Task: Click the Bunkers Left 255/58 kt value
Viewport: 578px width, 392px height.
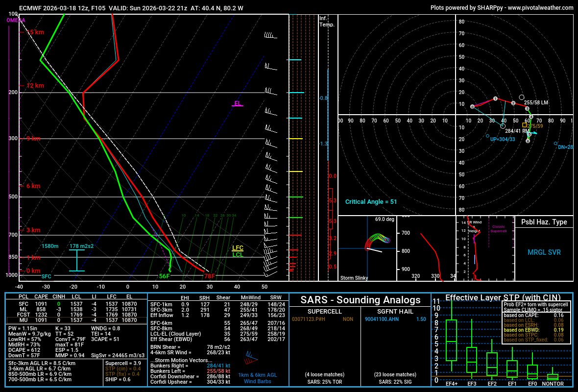Action: coord(218,371)
